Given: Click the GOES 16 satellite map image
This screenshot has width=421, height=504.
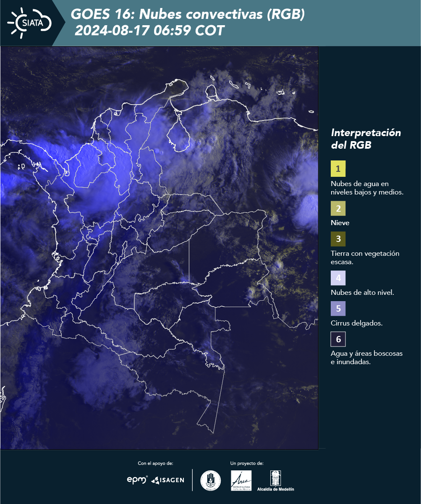Looking at the screenshot, I should click(x=160, y=248).
